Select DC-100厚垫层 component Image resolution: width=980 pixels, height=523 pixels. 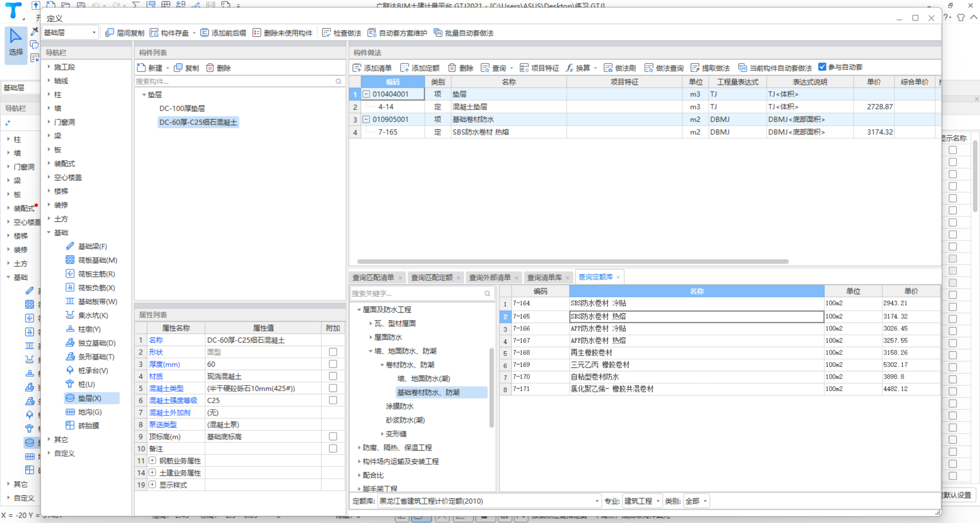coord(182,108)
